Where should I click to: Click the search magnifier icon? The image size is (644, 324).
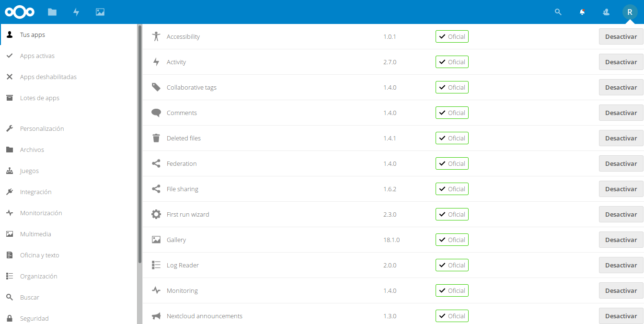558,12
